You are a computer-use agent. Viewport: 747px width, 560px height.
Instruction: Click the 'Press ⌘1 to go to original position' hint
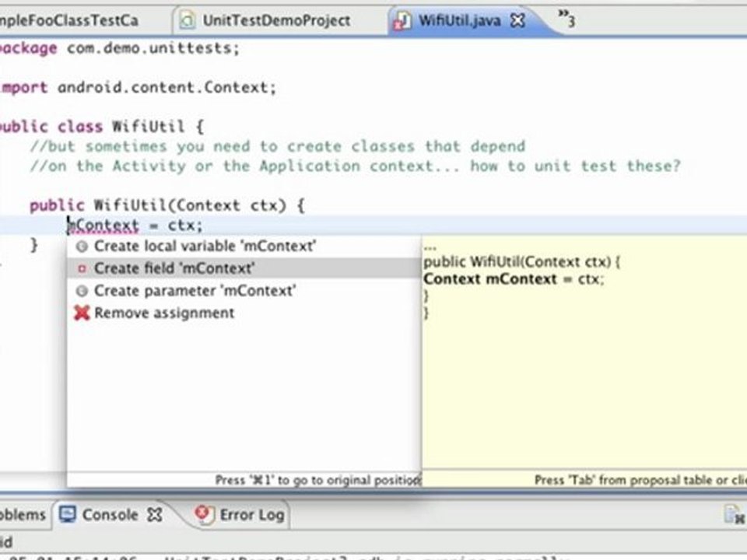pyautogui.click(x=317, y=480)
